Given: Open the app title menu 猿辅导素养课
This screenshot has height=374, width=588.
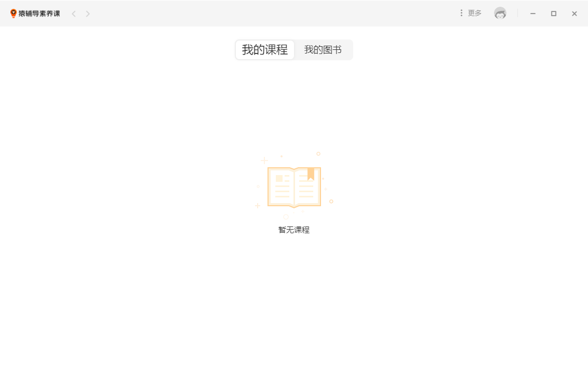Looking at the screenshot, I should click(x=38, y=13).
